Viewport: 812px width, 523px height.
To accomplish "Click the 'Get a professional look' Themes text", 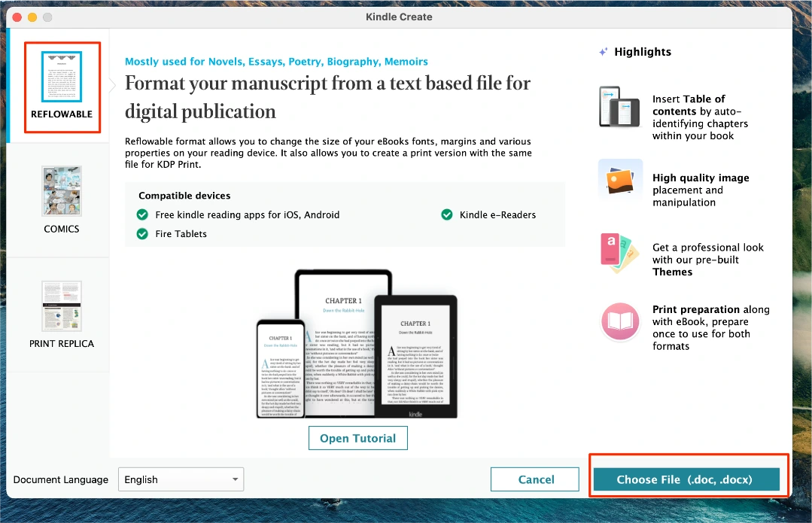I will coord(708,260).
